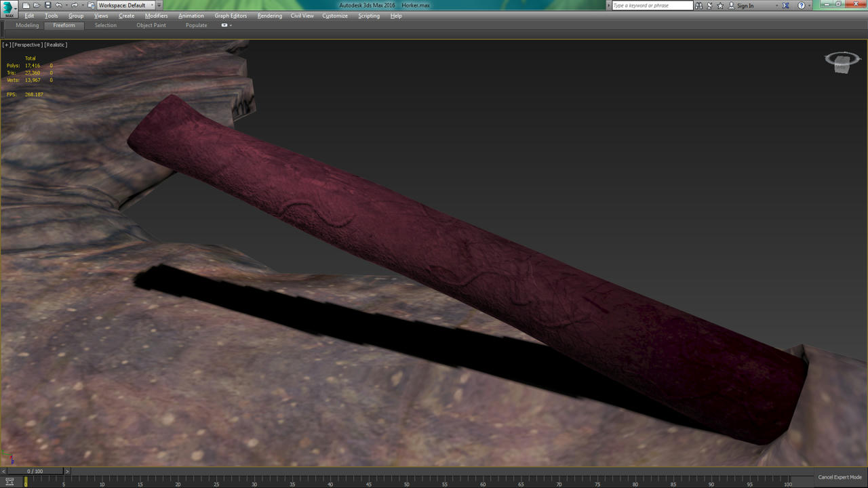Open the Animation menu
Screen dimensions: 868x488
(191, 16)
